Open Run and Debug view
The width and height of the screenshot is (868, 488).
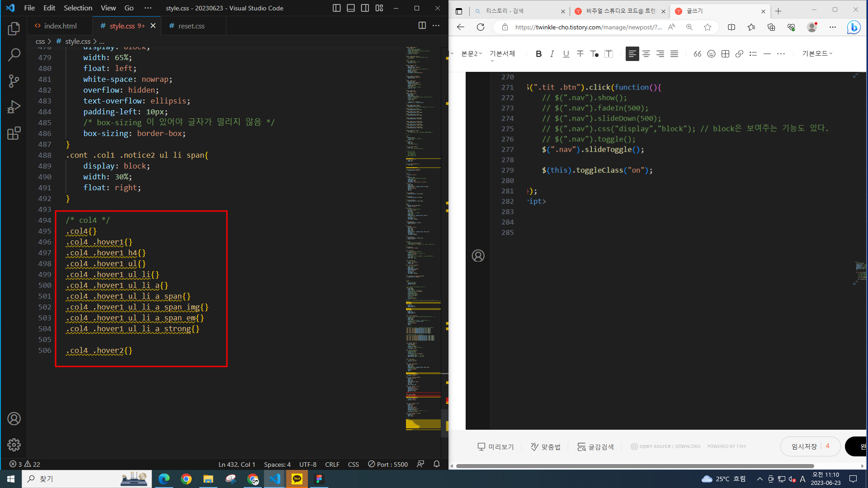pos(14,107)
